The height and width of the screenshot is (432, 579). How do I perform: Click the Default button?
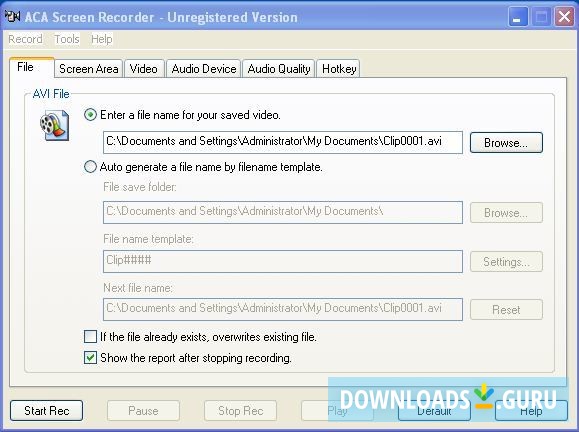click(434, 411)
